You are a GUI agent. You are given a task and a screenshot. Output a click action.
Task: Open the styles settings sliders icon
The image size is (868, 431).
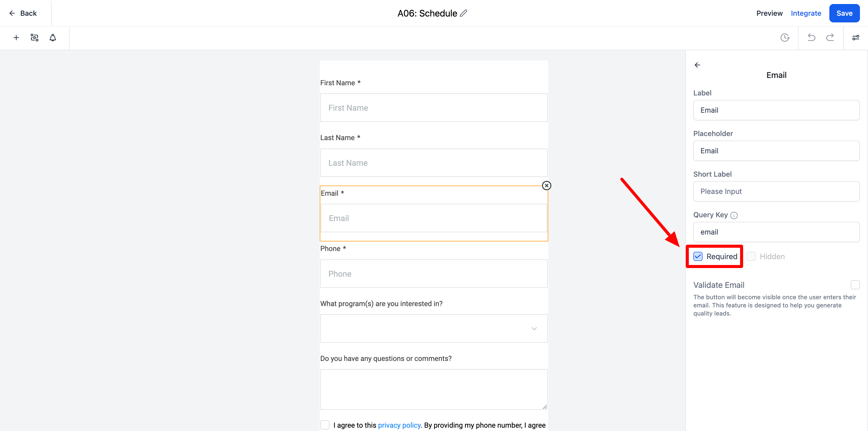coord(856,38)
